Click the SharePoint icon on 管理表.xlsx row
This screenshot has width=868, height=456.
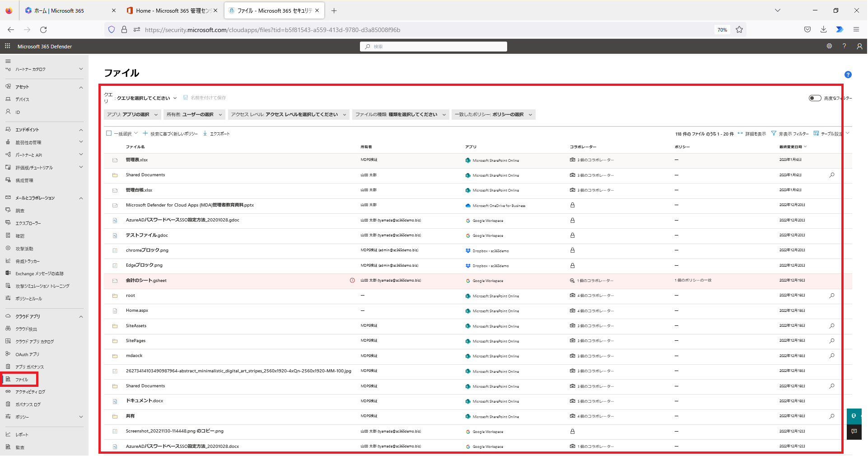pyautogui.click(x=468, y=160)
